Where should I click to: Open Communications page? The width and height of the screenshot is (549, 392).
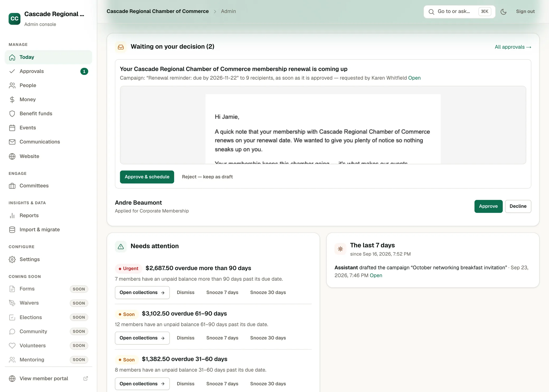click(x=48, y=142)
